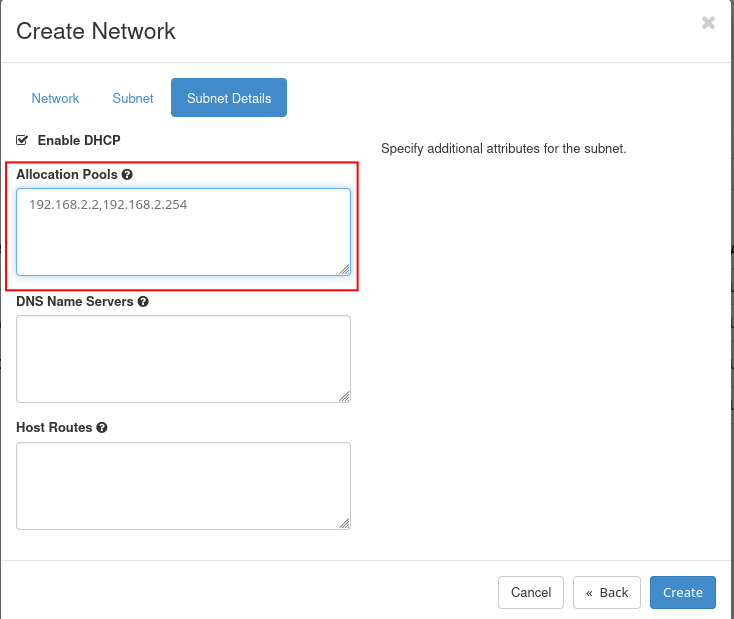Switch to the Network tab

coord(55,98)
